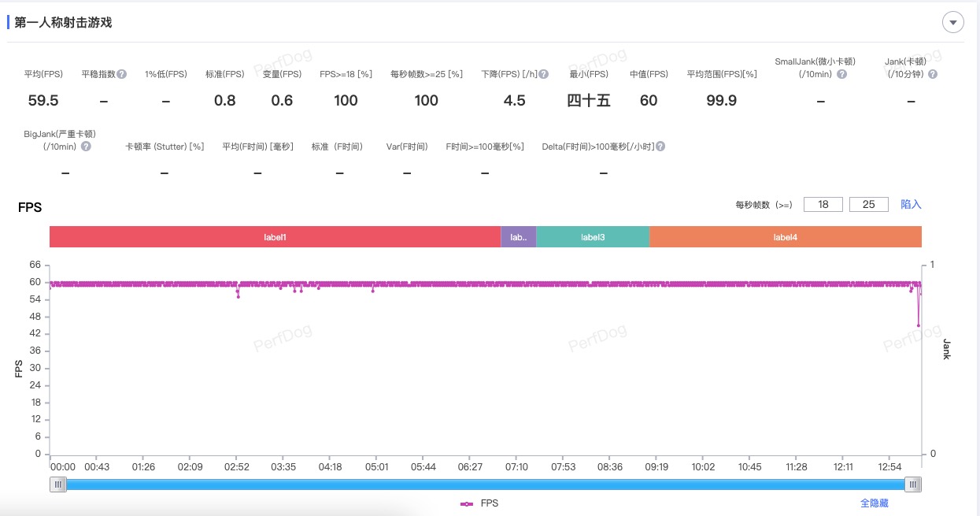This screenshot has width=980, height=516.
Task: Click help icon for Jank (/10分钟)
Action: pyautogui.click(x=933, y=74)
